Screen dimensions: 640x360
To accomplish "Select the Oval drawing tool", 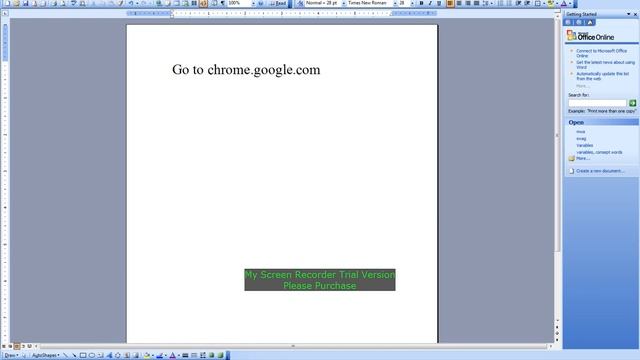I will click(92, 356).
